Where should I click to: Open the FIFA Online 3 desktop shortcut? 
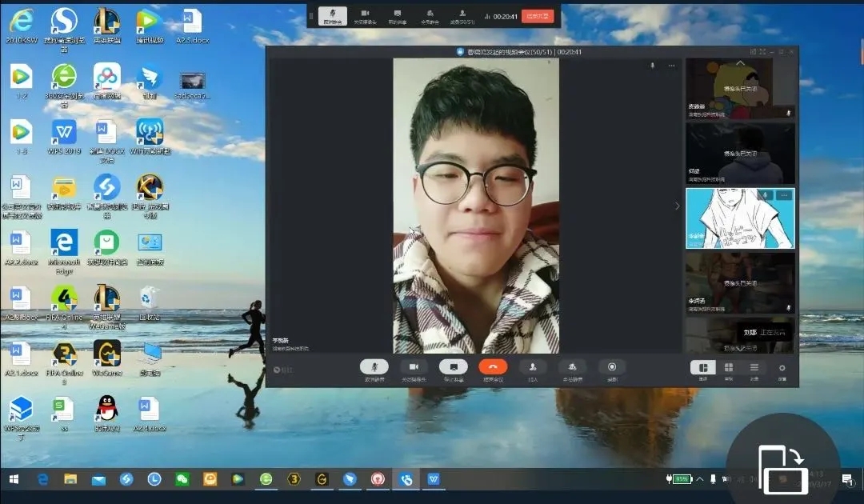[x=64, y=362]
